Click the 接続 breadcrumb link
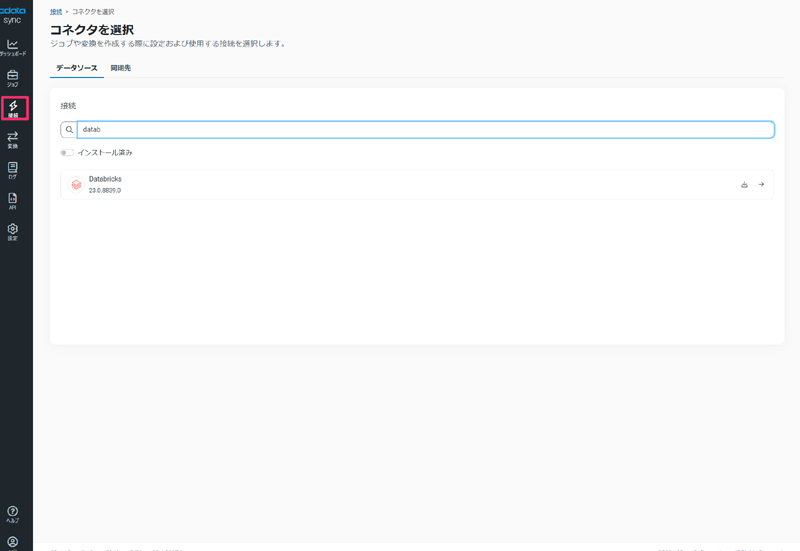The image size is (800, 551). coord(56,12)
